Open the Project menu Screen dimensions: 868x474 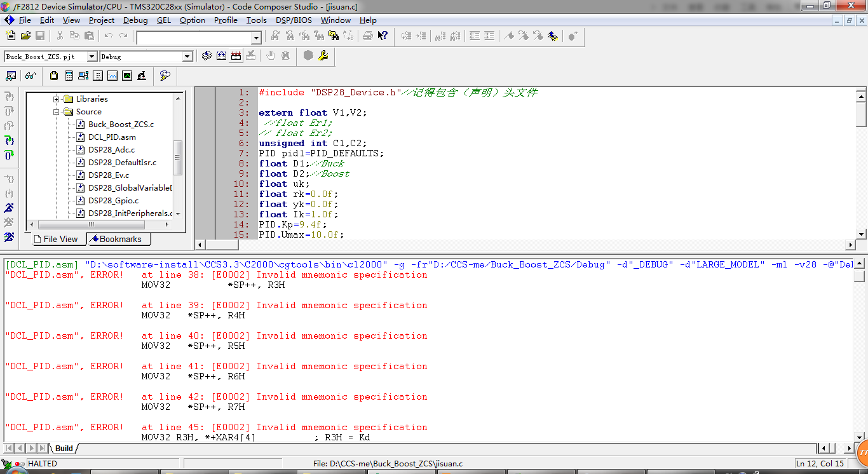click(102, 20)
